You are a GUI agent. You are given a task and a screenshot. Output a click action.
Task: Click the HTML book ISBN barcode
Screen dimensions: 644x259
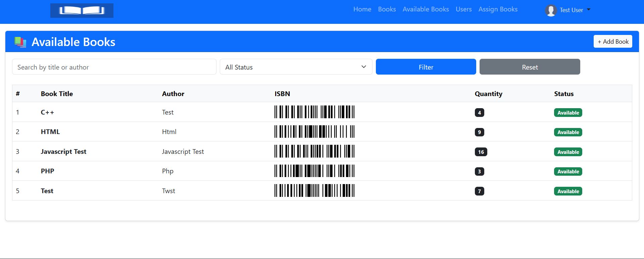point(314,132)
